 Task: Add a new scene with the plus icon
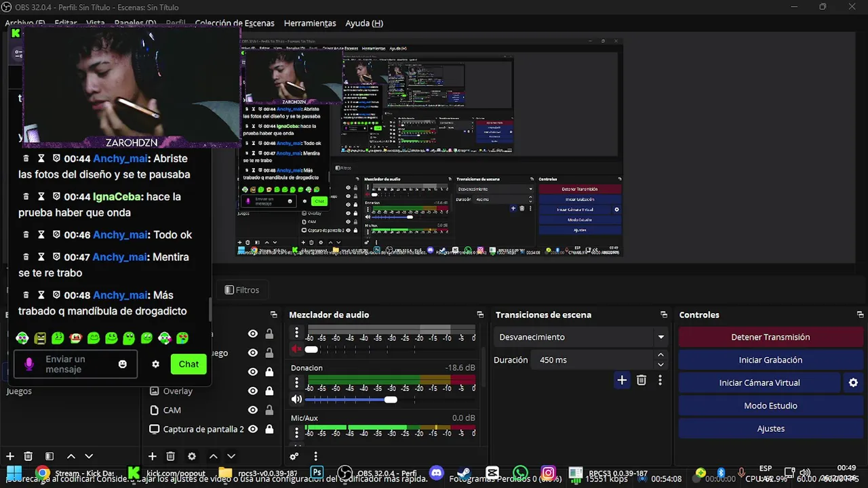click(9, 457)
